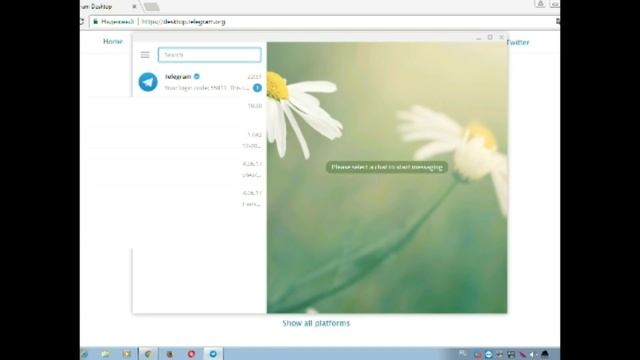Open the red round taskbar app icon
Viewport: 640px width, 360px height.
pyautogui.click(x=191, y=354)
